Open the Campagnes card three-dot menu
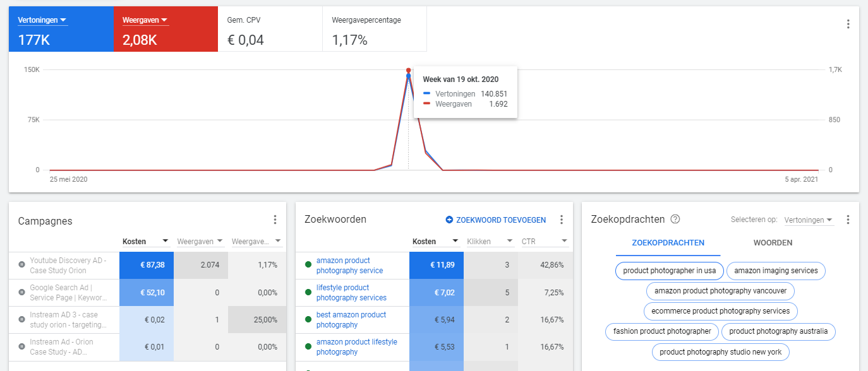This screenshot has width=868, height=371. coord(275,220)
